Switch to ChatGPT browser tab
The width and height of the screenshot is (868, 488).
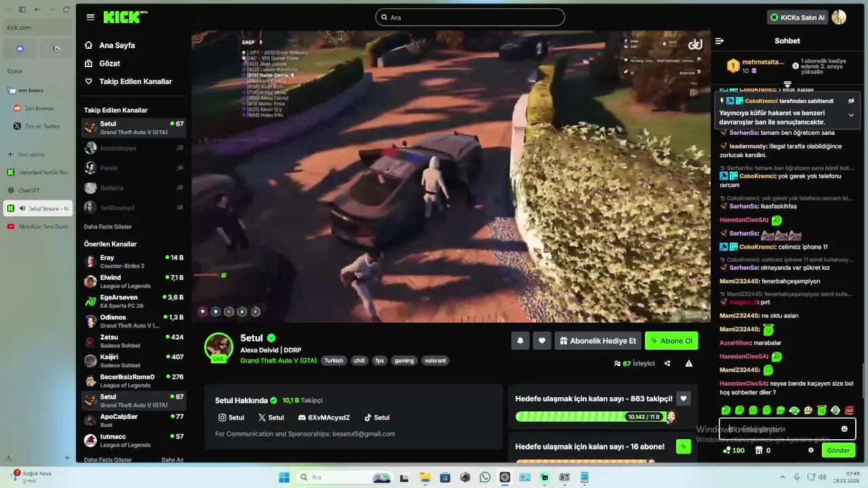[x=38, y=190]
